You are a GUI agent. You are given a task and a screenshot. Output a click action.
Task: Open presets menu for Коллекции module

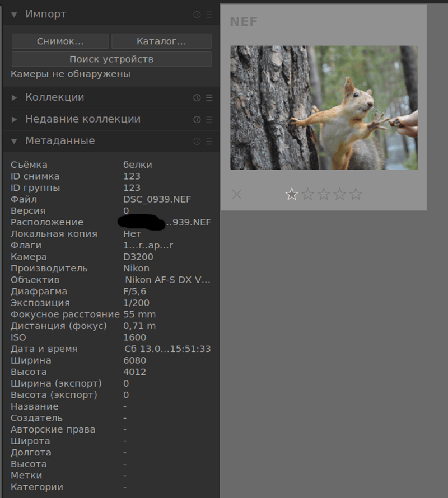pyautogui.click(x=209, y=98)
